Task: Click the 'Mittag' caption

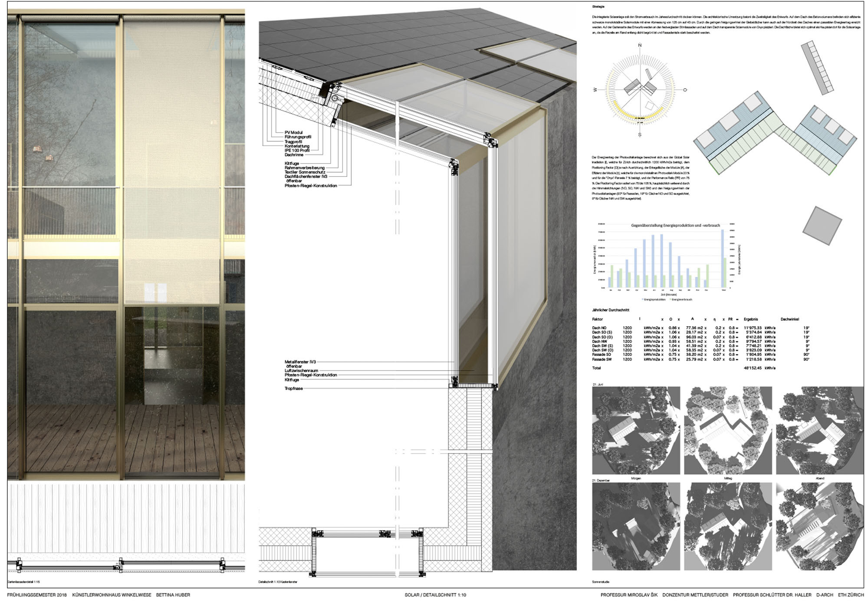Action: tap(728, 478)
